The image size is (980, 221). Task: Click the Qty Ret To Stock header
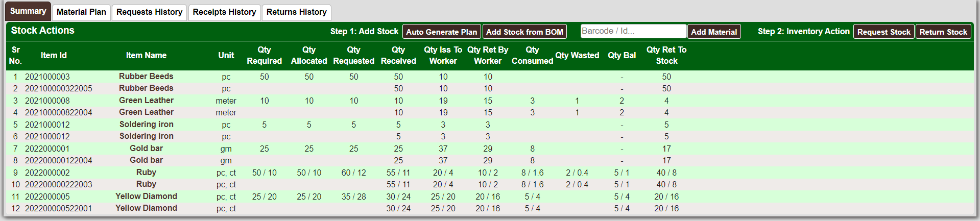(x=666, y=55)
